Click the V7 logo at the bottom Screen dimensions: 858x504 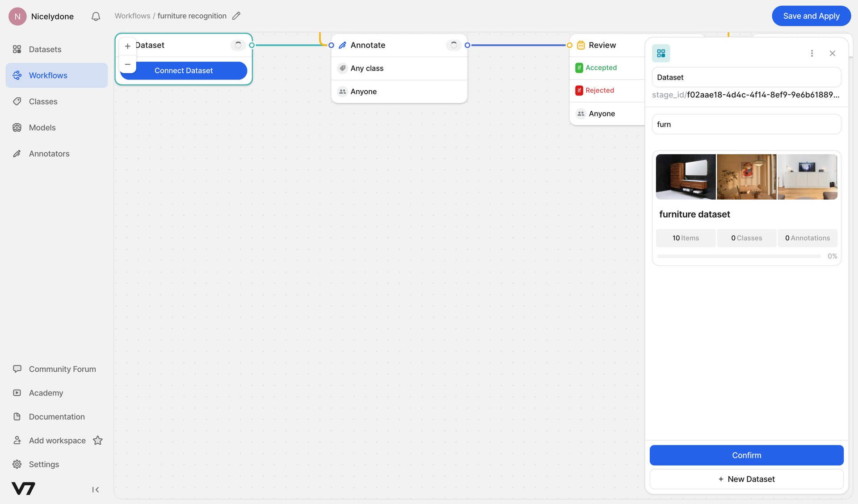(x=23, y=489)
